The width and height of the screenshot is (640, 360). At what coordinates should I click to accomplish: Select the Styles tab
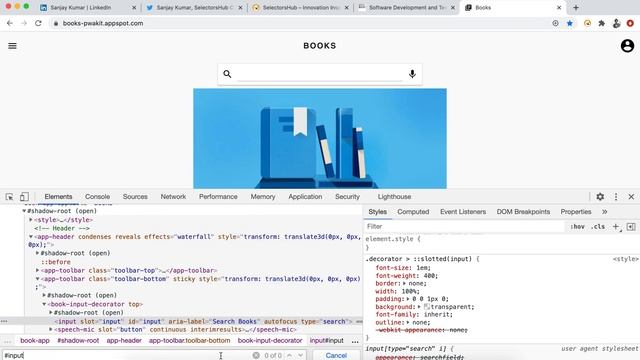coord(378,212)
